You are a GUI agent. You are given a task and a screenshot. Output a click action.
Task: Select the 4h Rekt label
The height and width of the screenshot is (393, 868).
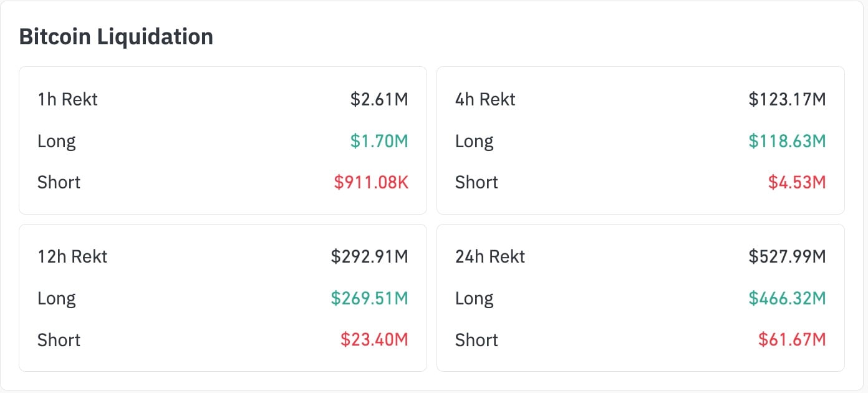point(485,99)
